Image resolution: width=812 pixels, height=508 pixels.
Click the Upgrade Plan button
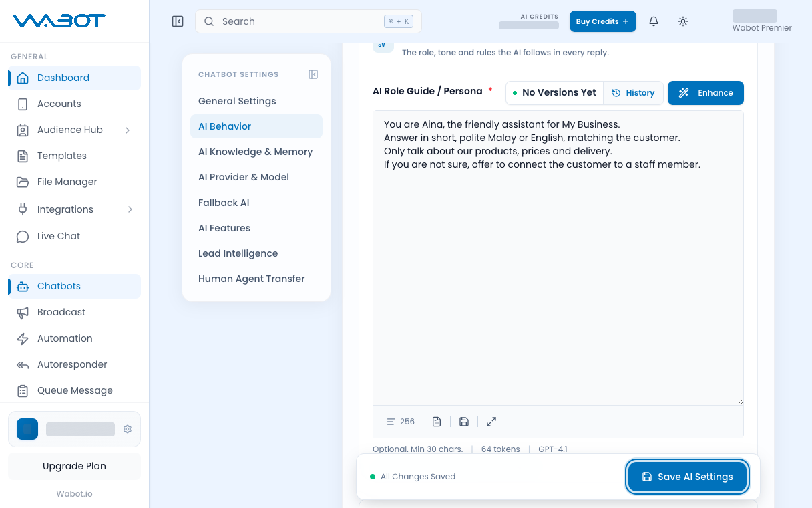point(74,466)
